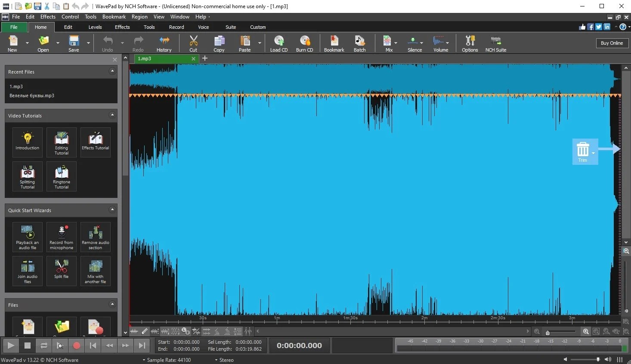The width and height of the screenshot is (631, 364).
Task: Open the NCH Suite toolbar icon
Action: (495, 43)
